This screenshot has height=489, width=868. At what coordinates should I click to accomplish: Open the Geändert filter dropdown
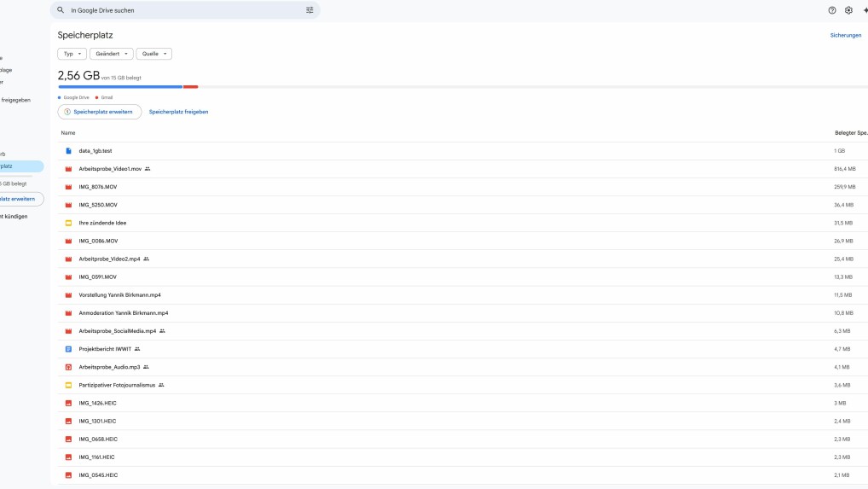[111, 54]
